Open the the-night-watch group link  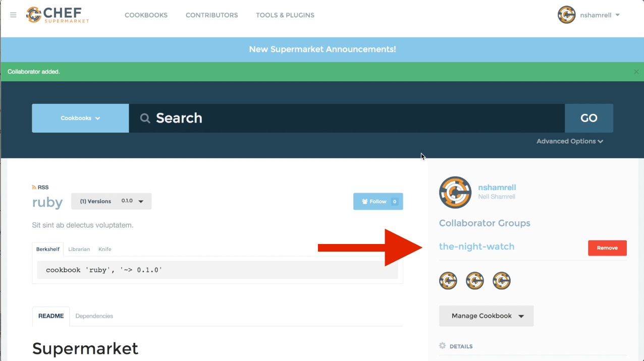pos(476,247)
